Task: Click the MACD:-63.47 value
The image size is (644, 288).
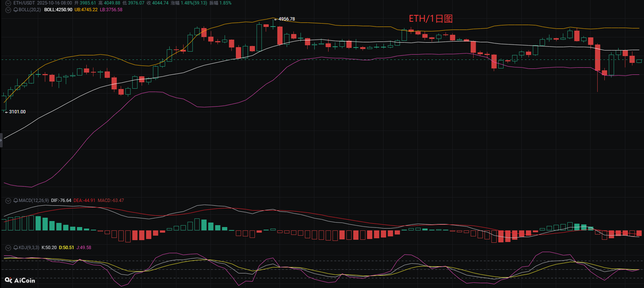Action: pyautogui.click(x=111, y=200)
